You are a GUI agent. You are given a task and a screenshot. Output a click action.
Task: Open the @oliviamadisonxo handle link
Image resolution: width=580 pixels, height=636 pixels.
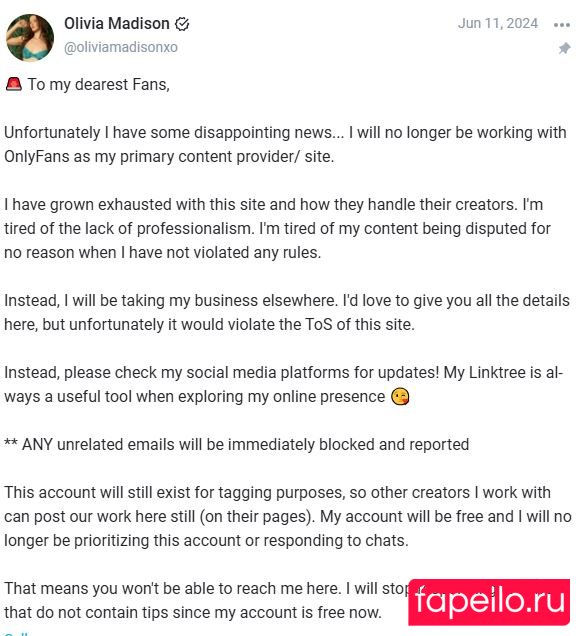(x=121, y=47)
